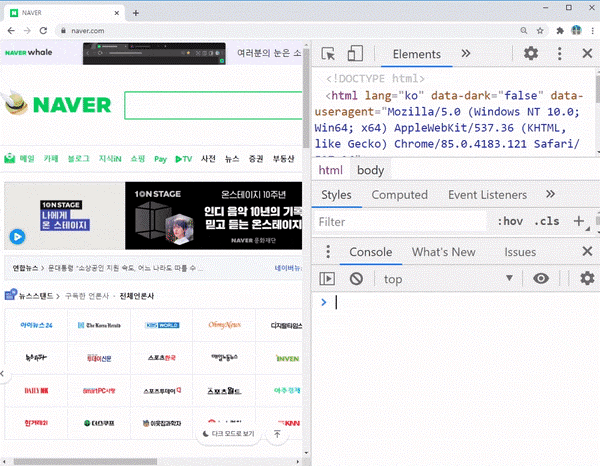Add a new style rule

579,221
